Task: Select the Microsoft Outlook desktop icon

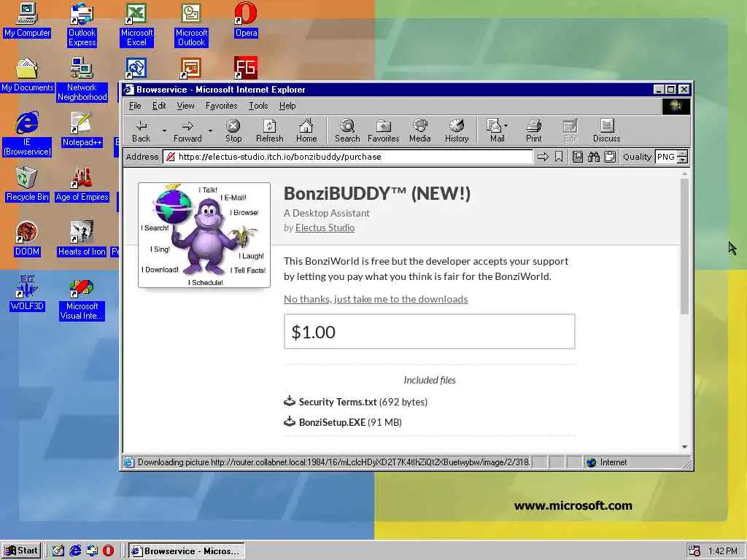Action: tap(192, 25)
